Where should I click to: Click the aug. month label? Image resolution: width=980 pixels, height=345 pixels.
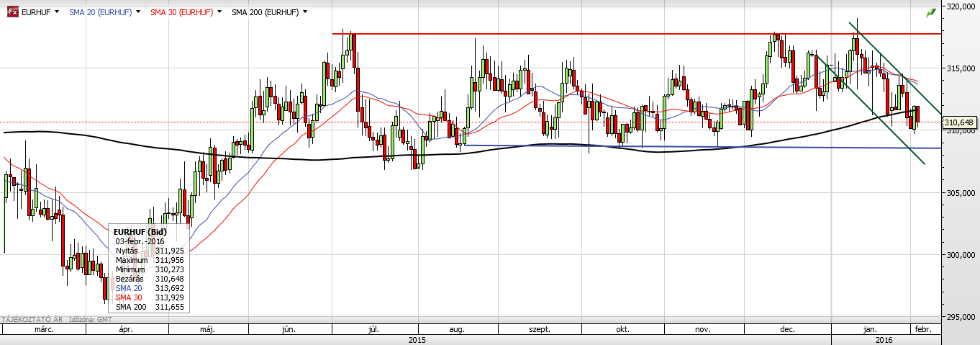(456, 329)
